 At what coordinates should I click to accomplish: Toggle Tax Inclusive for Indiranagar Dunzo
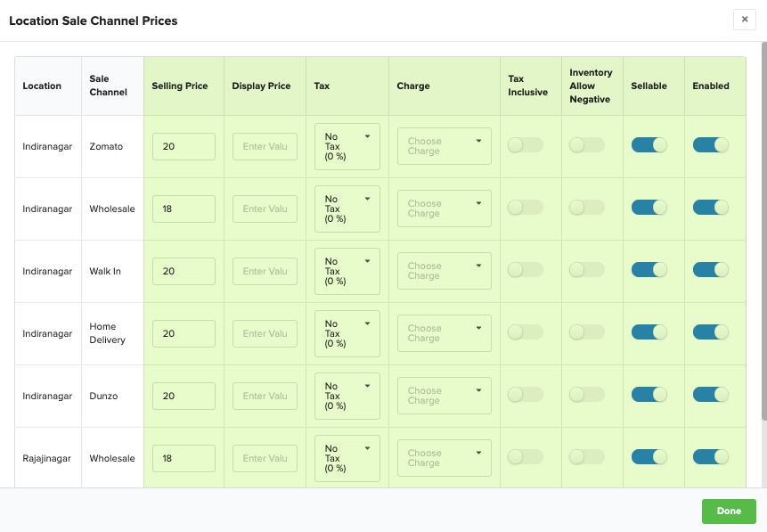526,395
